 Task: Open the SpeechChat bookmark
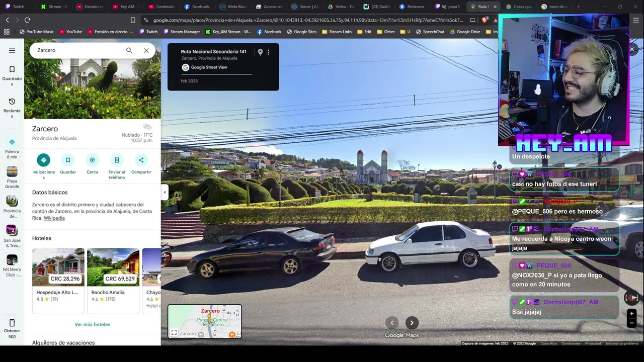coord(430,32)
